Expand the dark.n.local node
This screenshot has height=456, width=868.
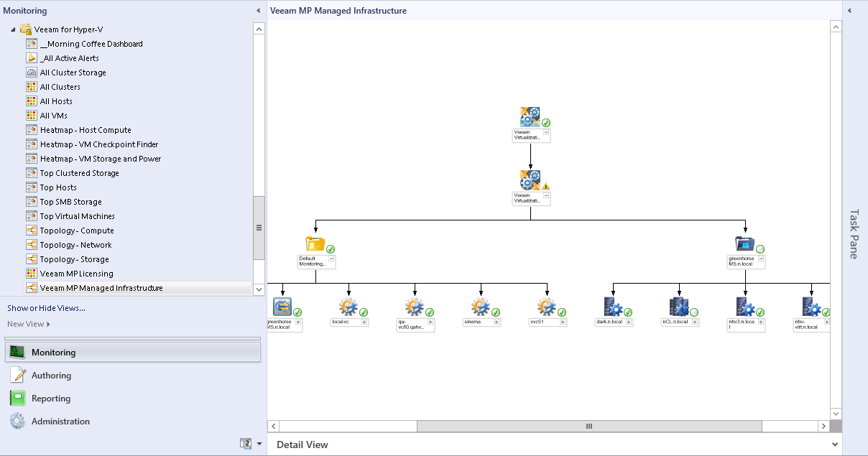click(x=629, y=322)
